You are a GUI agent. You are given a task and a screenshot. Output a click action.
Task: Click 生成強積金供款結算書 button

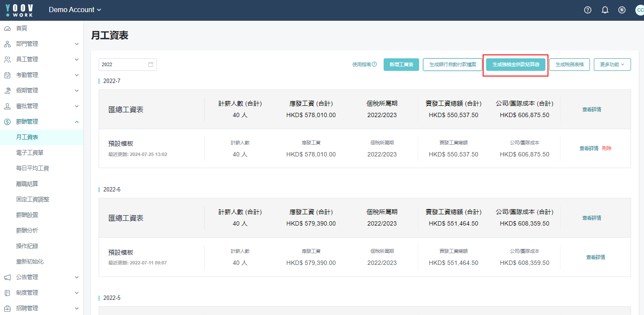point(516,64)
